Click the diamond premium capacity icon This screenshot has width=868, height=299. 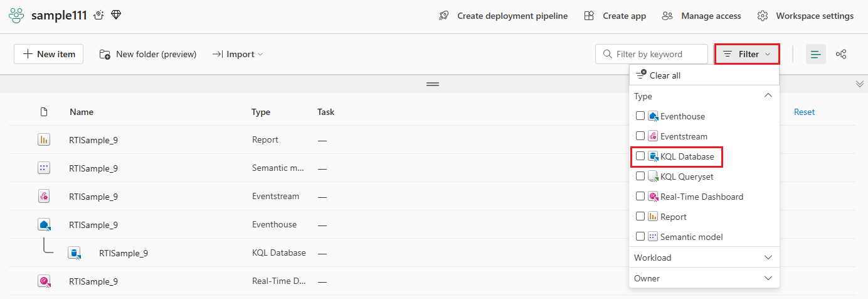coord(116,15)
